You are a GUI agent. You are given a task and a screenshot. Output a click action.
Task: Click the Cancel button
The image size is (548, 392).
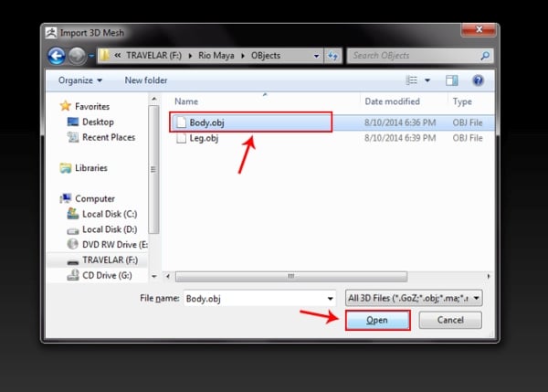pyautogui.click(x=450, y=321)
